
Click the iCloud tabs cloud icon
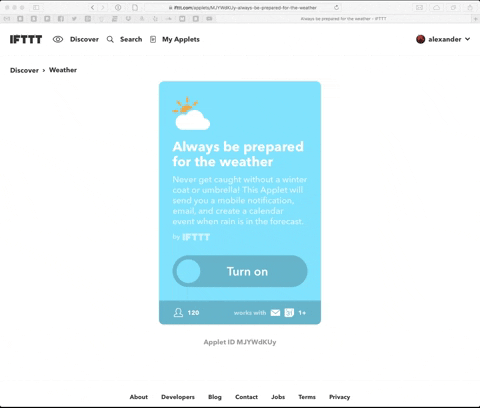436,7
